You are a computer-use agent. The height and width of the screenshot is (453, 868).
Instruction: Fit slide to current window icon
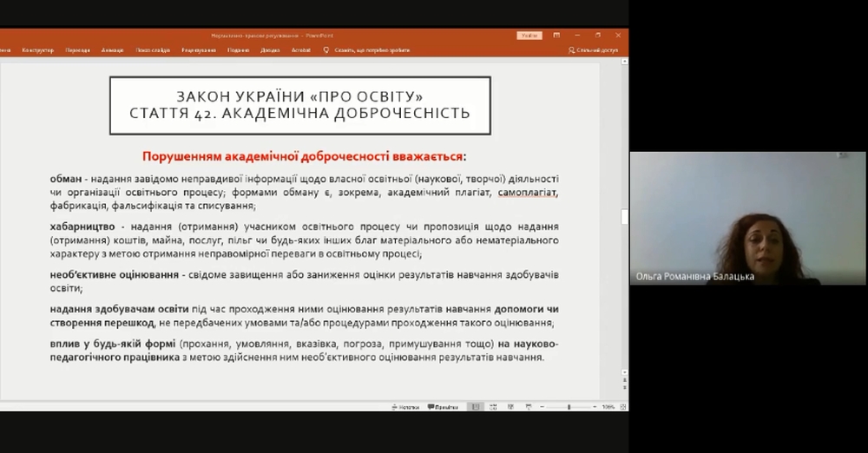click(x=622, y=407)
